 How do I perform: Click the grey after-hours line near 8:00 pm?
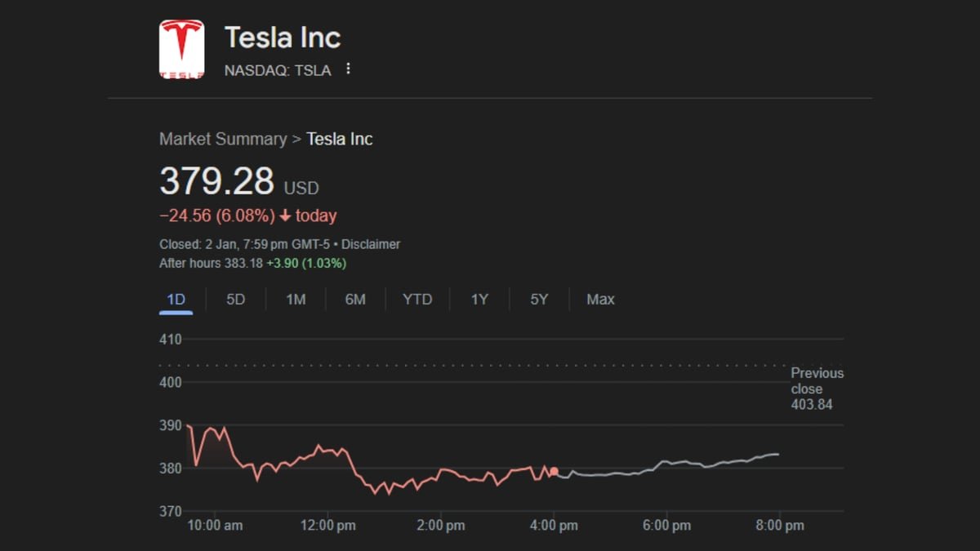768,455
